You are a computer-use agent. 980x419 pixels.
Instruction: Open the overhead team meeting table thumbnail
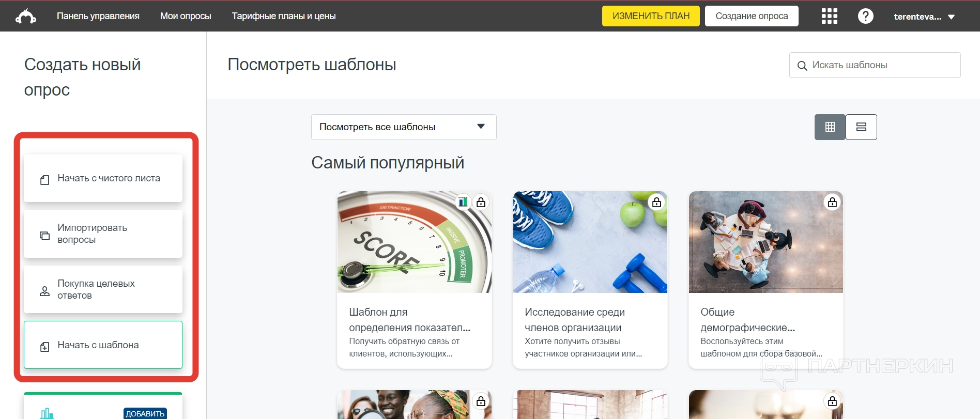[x=766, y=242]
